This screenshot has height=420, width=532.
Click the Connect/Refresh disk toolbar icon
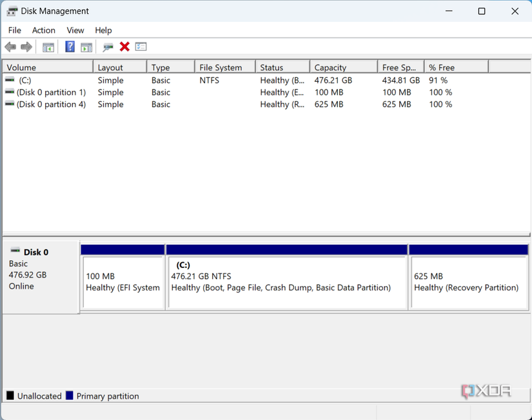click(x=108, y=47)
